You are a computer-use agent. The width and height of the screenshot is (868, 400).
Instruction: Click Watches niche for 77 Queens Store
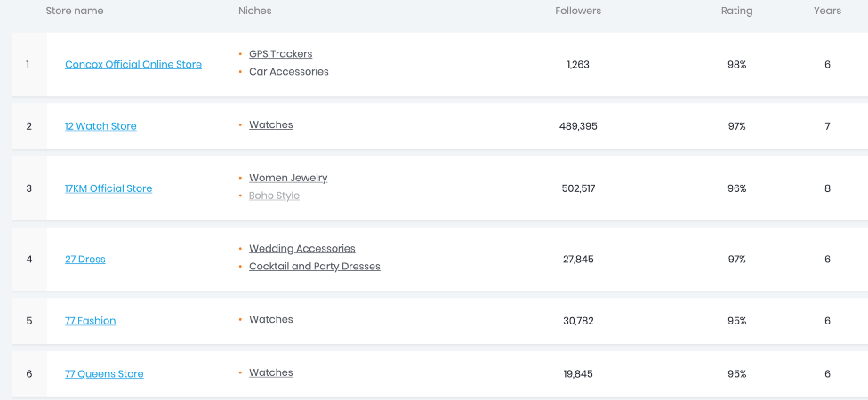[x=270, y=373]
